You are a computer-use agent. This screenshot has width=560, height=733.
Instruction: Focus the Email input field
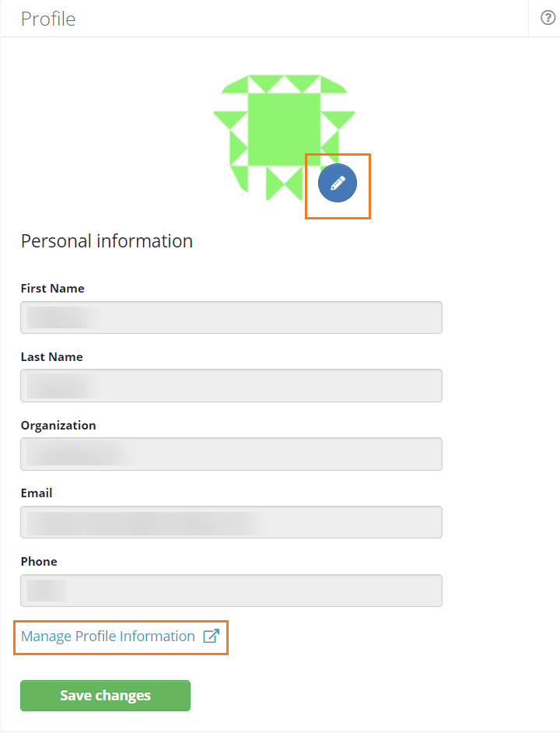(231, 522)
